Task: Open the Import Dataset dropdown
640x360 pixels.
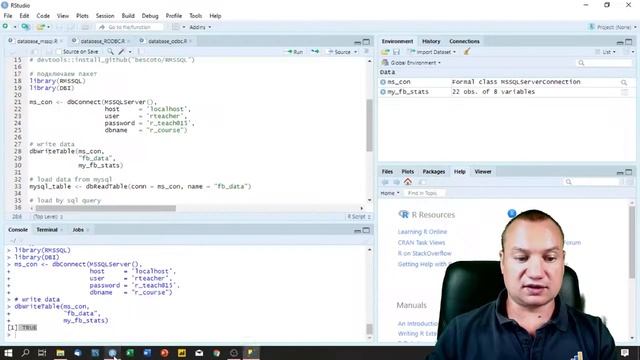Action: (x=432, y=52)
